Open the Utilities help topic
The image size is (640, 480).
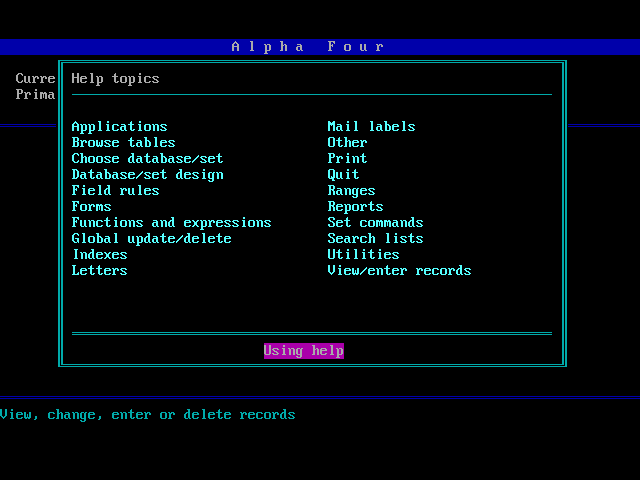pyautogui.click(x=363, y=254)
